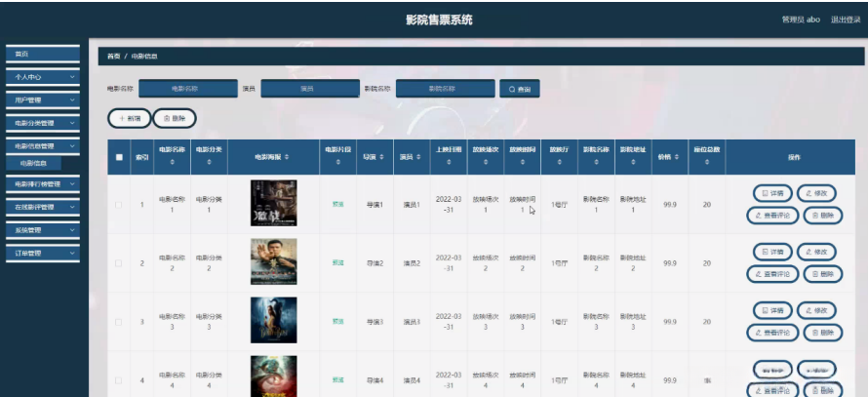The width and height of the screenshot is (868, 397).
Task: Click the 导演1 cell in row 1
Action: tap(375, 205)
